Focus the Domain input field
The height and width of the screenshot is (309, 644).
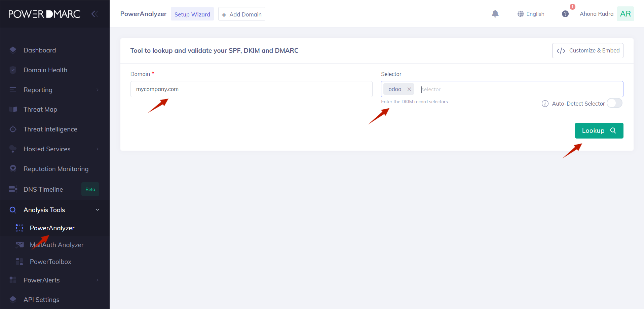(251, 89)
